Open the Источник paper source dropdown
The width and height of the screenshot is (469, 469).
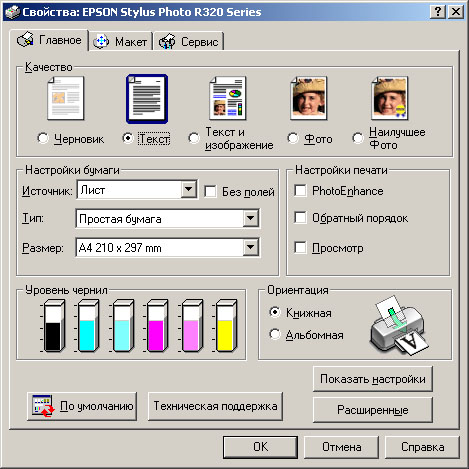click(189, 190)
